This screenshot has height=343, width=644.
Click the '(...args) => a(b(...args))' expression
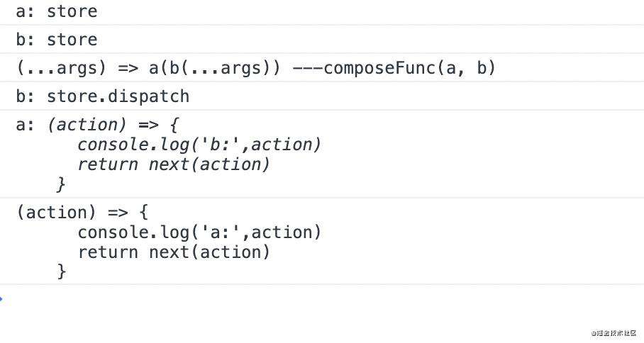click(x=148, y=68)
